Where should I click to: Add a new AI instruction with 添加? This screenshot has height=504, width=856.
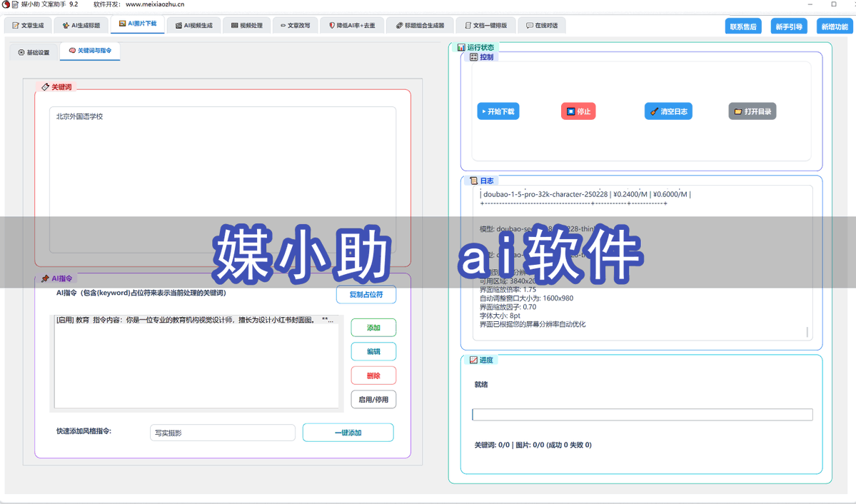(373, 328)
